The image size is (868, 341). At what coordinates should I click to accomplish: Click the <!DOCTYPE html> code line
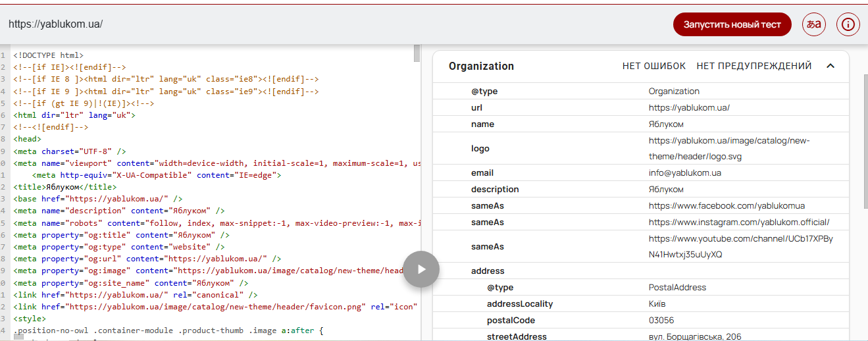[x=48, y=55]
